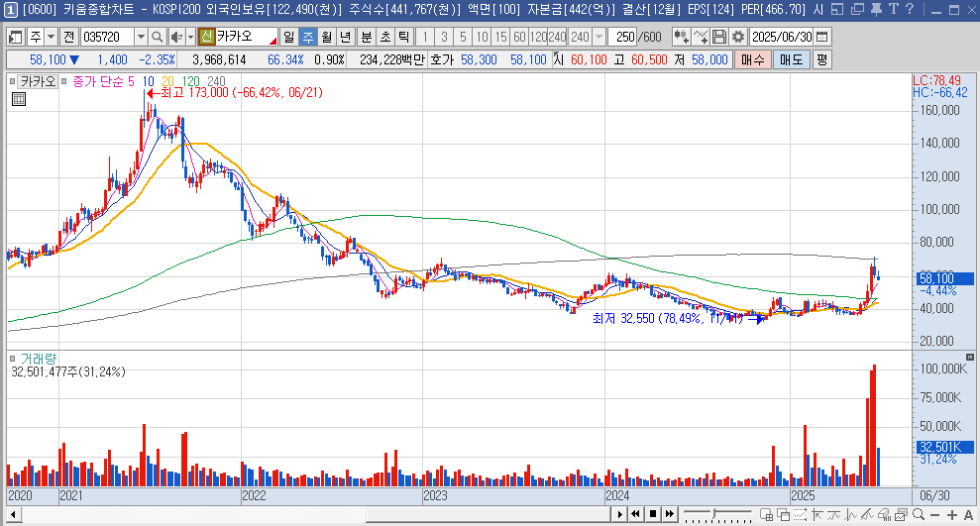Click the date field 2025/06/30
Image resolution: width=980 pixels, height=526 pixels.
[782, 37]
